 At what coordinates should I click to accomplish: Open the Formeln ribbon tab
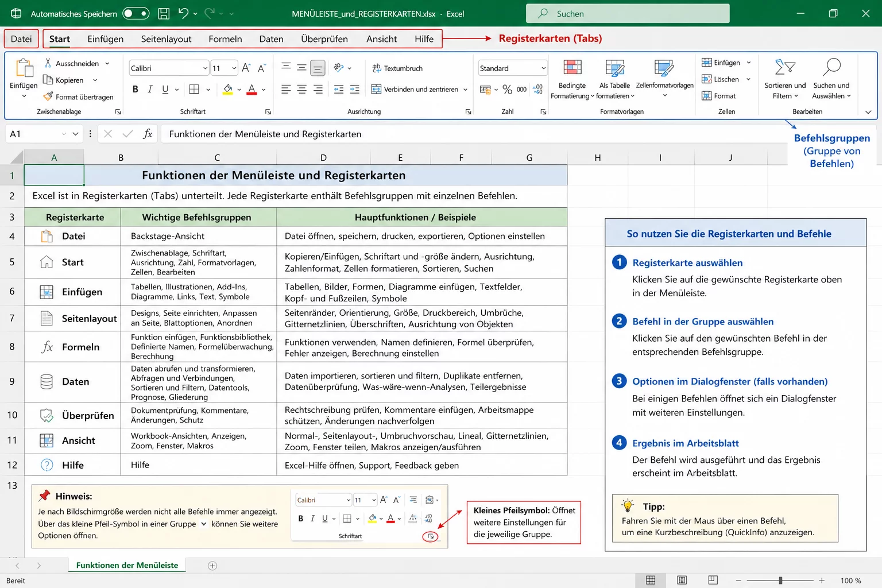tap(225, 39)
